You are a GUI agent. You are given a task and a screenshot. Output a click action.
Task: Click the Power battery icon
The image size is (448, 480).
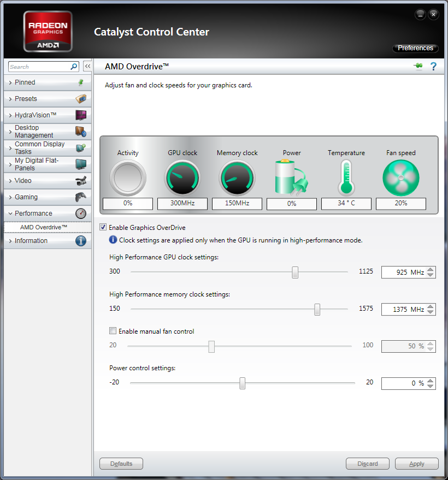pyautogui.click(x=291, y=177)
